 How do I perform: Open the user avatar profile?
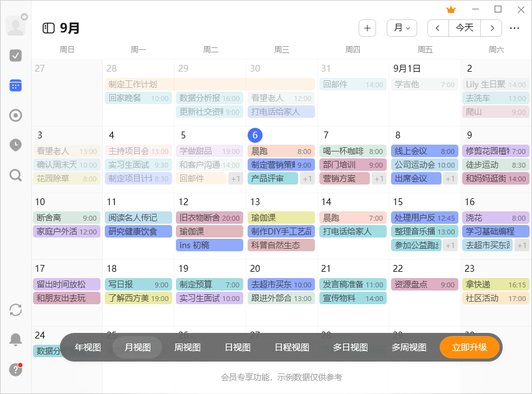[x=16, y=26]
